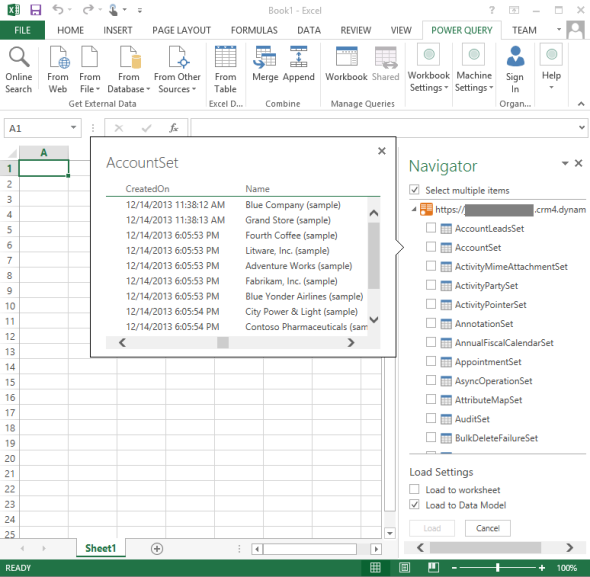
Task: Switch to Page Break Preview in status bar
Action: [x=433, y=568]
